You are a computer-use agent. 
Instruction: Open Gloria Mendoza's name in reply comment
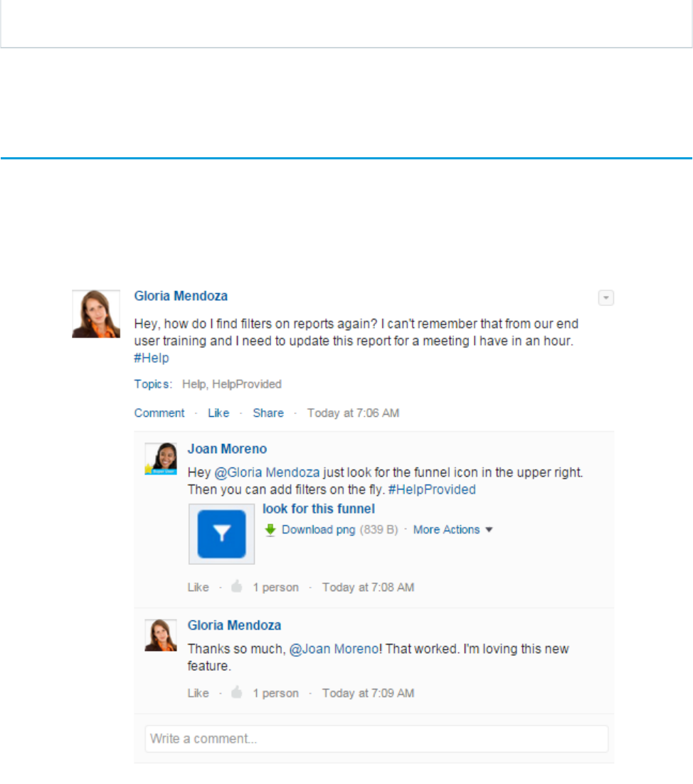point(234,625)
